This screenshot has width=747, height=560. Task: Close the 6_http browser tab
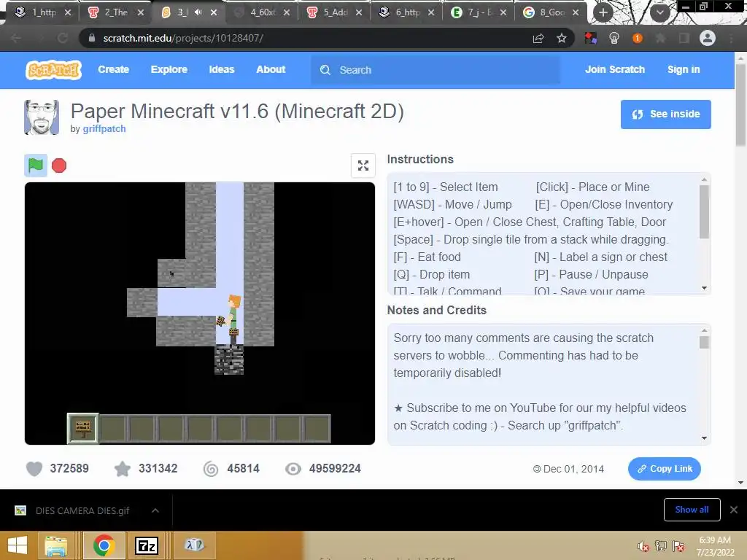point(430,13)
